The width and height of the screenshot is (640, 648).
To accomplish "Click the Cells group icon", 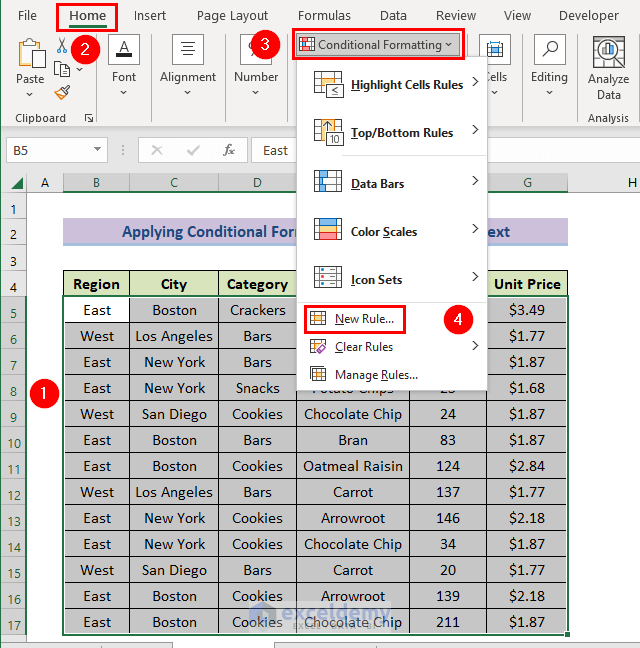I will pyautogui.click(x=495, y=50).
